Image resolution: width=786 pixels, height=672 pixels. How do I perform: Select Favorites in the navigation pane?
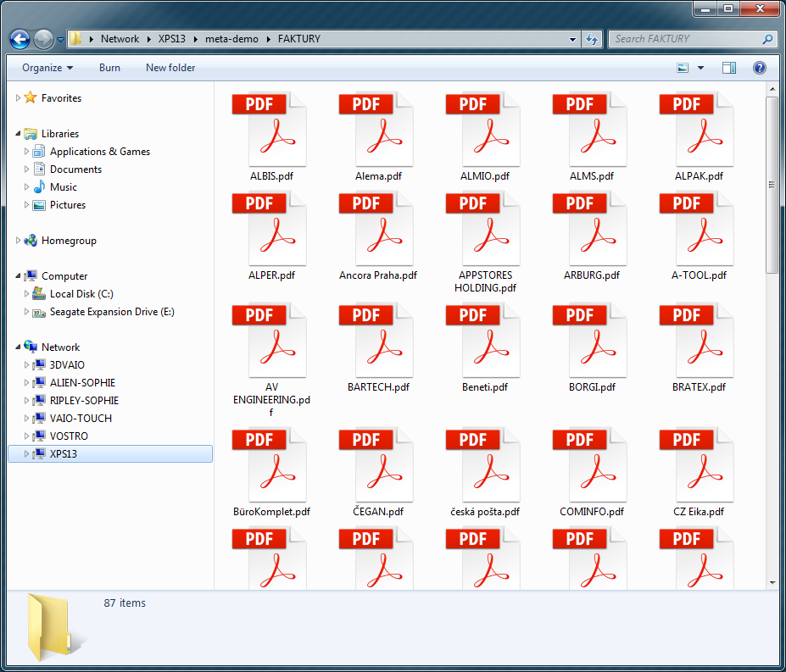click(61, 98)
